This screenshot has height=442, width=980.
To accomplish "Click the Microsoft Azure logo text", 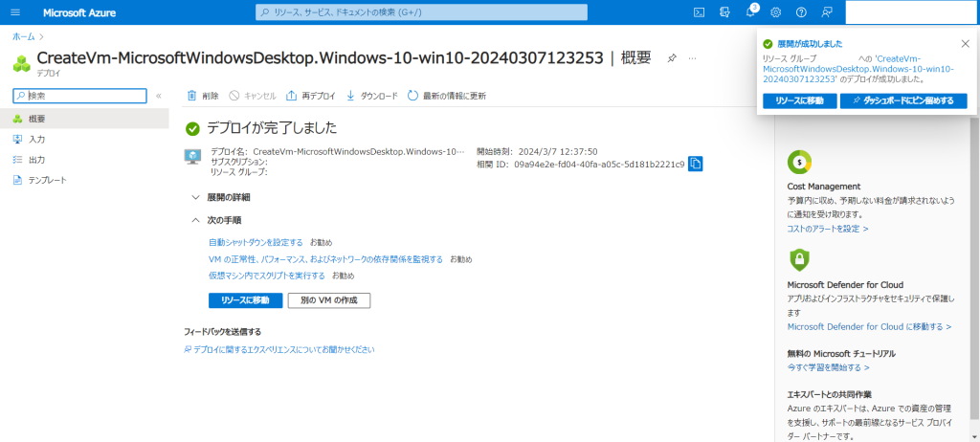I will tap(79, 12).
